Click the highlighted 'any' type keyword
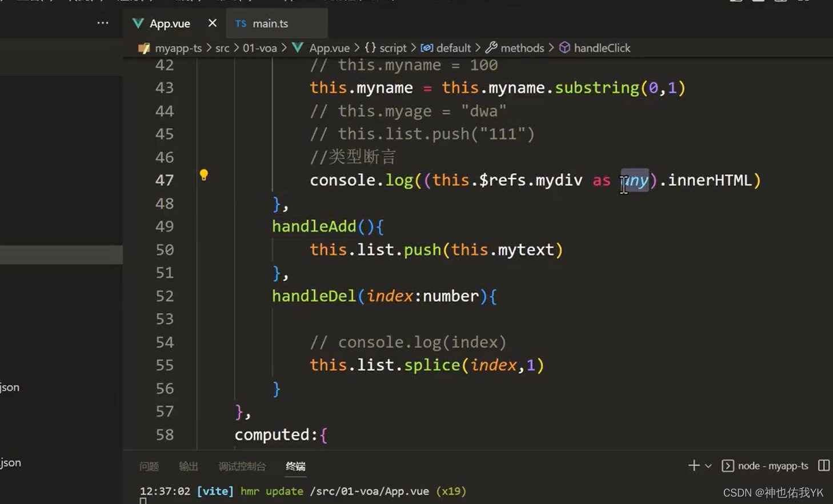 [635, 180]
